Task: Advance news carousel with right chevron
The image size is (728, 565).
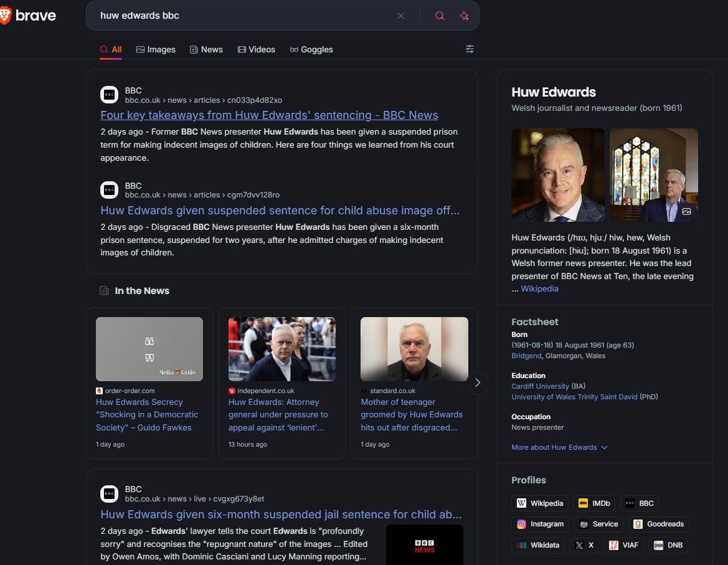Action: coord(478,382)
